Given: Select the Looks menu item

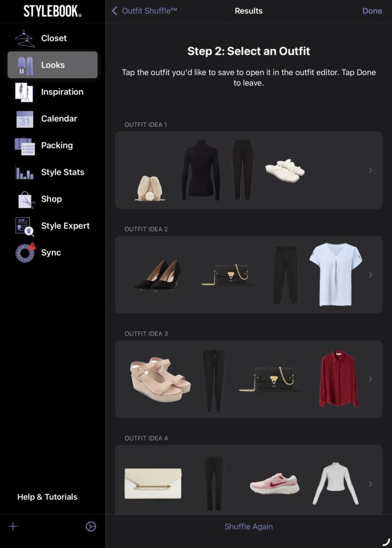Looking at the screenshot, I should click(x=52, y=65).
